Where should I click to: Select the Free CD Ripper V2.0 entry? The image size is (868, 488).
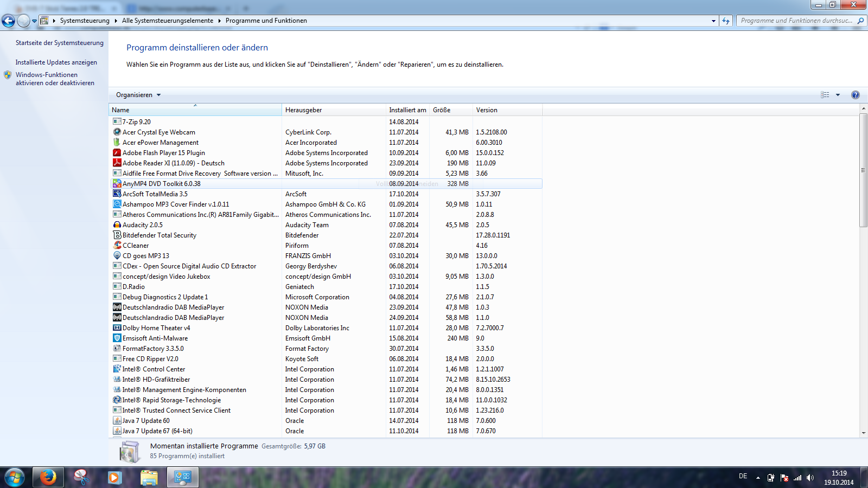325,359
